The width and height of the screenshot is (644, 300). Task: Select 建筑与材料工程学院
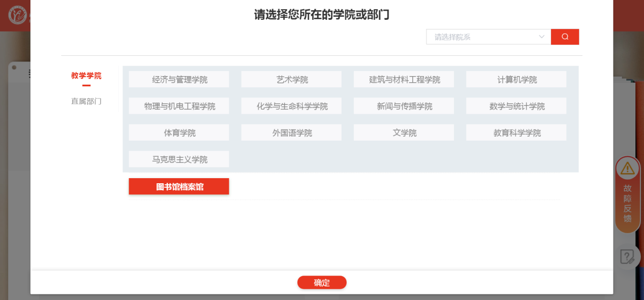tap(404, 79)
